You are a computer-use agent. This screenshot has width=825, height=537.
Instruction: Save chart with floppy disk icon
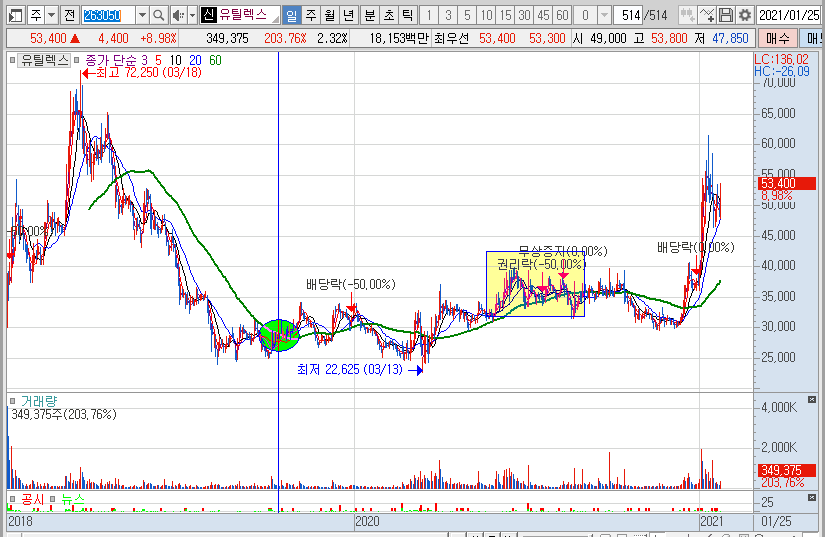tap(727, 15)
